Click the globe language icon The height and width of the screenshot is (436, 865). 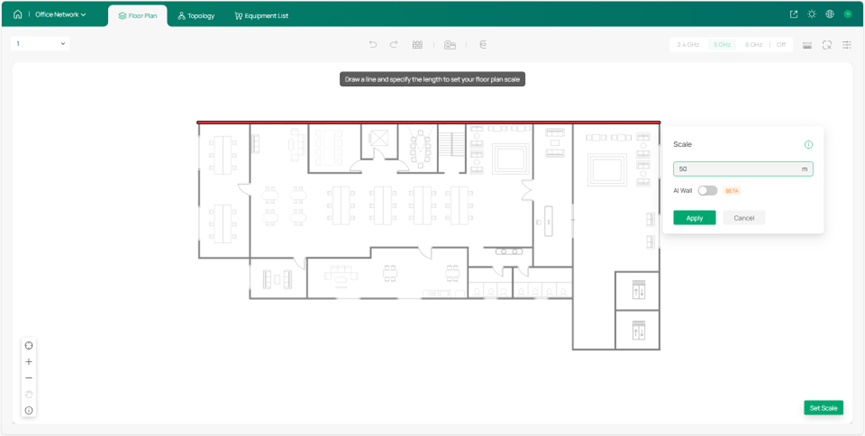point(830,15)
